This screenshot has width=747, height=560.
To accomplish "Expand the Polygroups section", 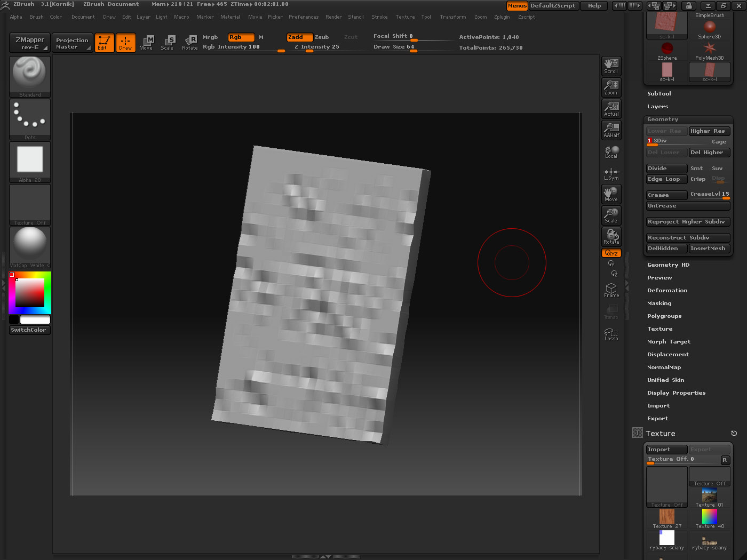I will click(x=664, y=316).
